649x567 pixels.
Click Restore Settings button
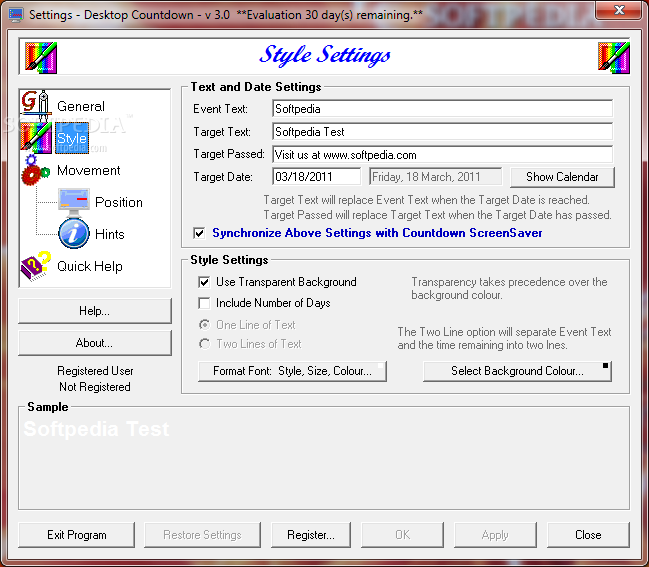(x=202, y=535)
